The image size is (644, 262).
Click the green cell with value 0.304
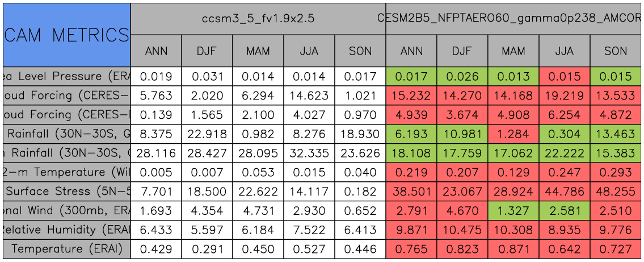[x=565, y=134]
